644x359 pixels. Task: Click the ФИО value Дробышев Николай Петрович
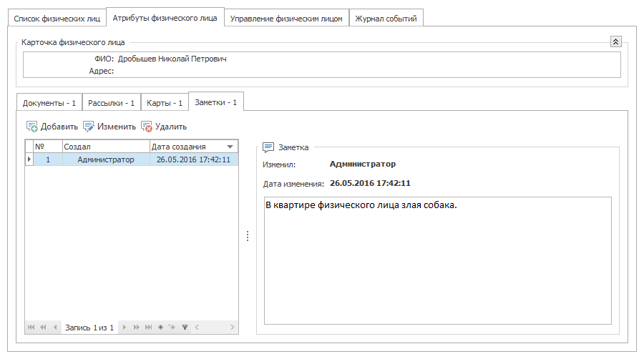(172, 59)
